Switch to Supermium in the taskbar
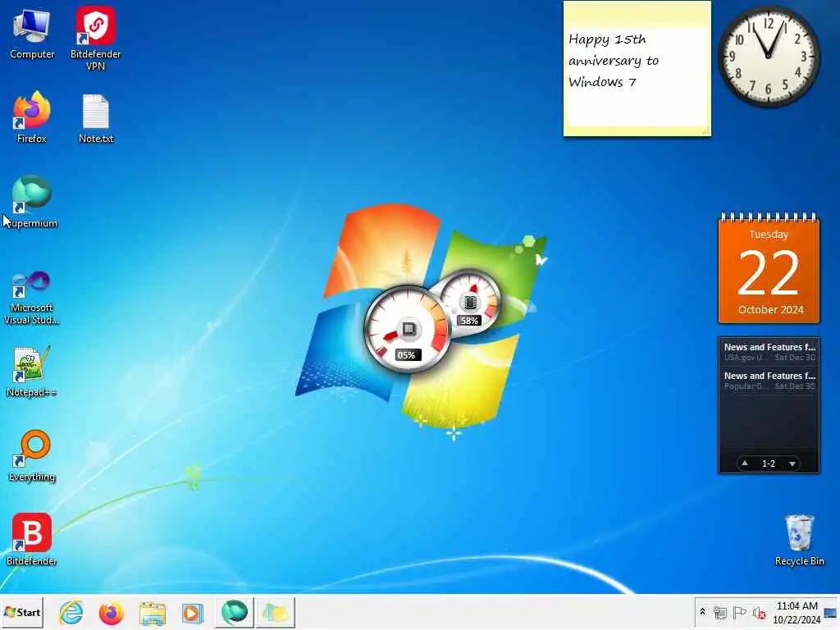The image size is (840, 630). tap(234, 612)
